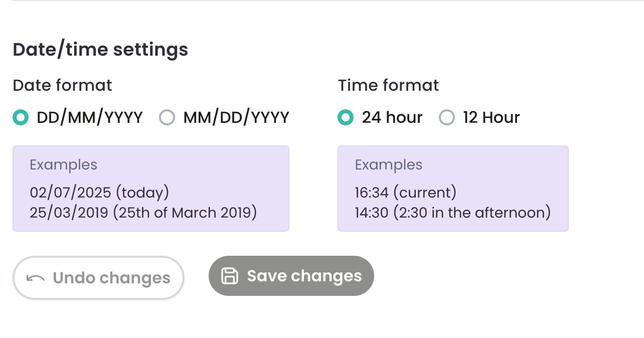Click the curved undo arrow icon
This screenshot has height=338, width=644.
point(36,278)
